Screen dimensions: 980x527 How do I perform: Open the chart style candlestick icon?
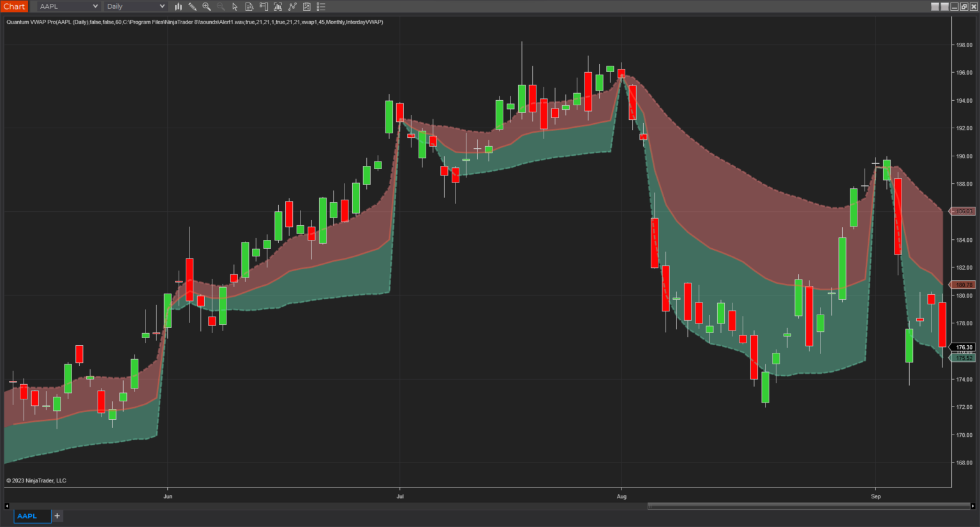(x=178, y=6)
